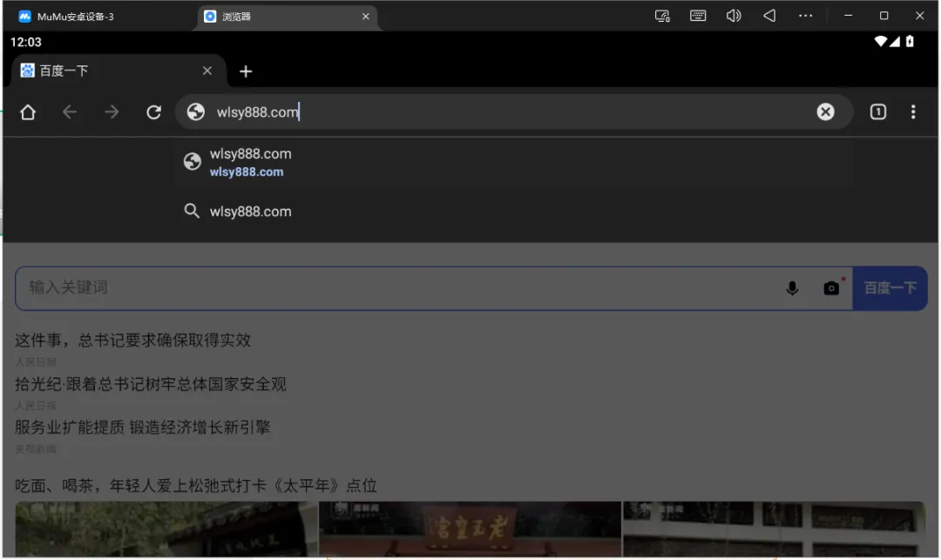This screenshot has width=941, height=560.
Task: Open the browser three-dot menu
Action: (913, 111)
